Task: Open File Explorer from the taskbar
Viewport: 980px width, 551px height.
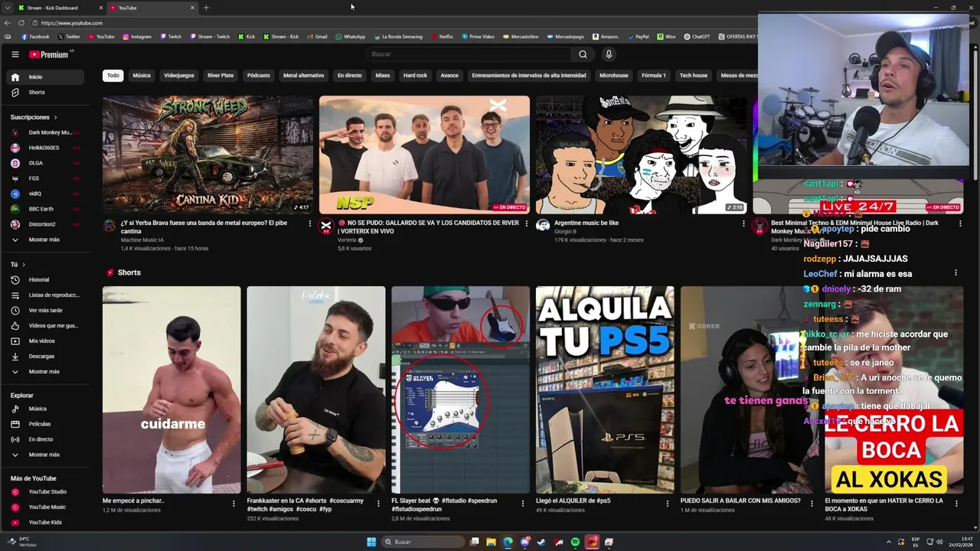Action: click(491, 542)
